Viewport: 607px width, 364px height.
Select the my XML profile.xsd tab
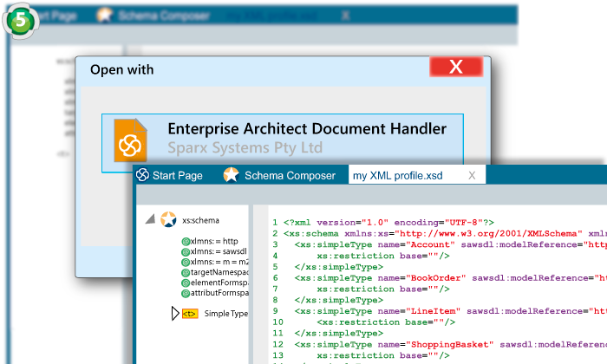(x=397, y=175)
